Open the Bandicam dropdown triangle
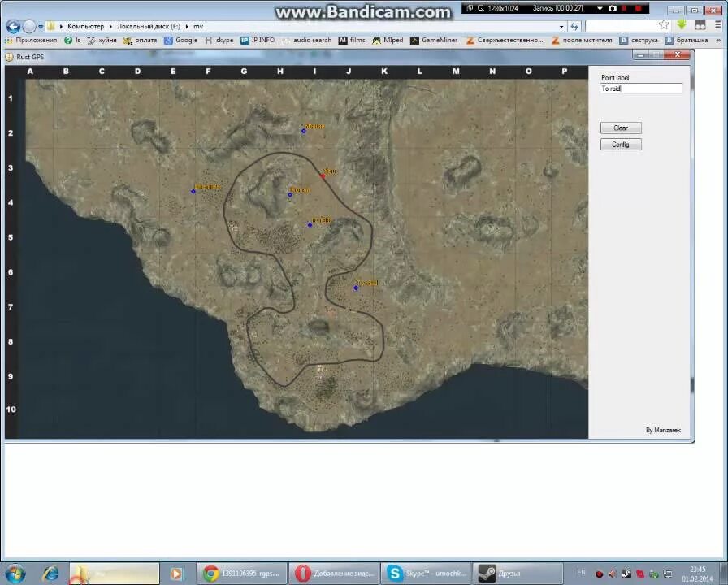728x585 pixels. pos(600,8)
